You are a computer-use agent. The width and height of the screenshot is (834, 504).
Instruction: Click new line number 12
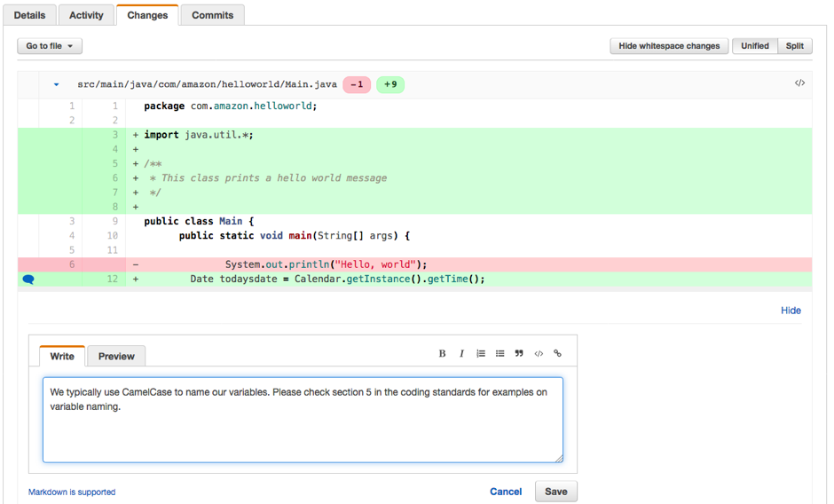click(112, 279)
